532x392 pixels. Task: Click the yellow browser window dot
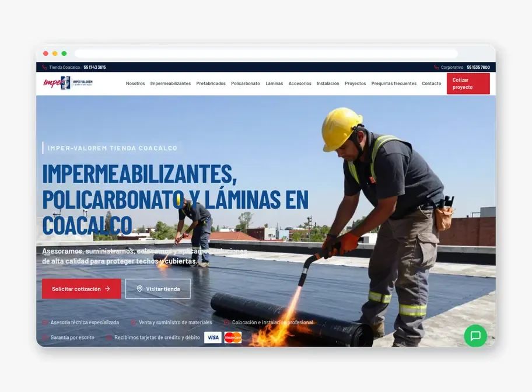55,53
